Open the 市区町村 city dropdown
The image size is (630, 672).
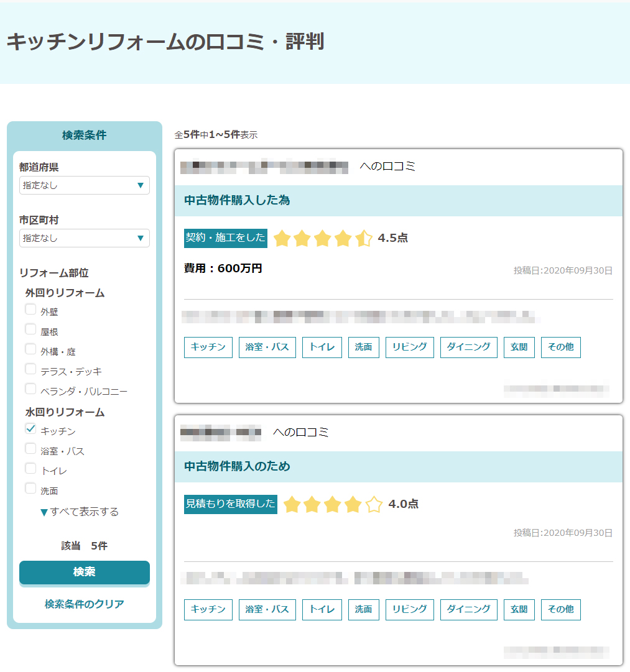(84, 238)
